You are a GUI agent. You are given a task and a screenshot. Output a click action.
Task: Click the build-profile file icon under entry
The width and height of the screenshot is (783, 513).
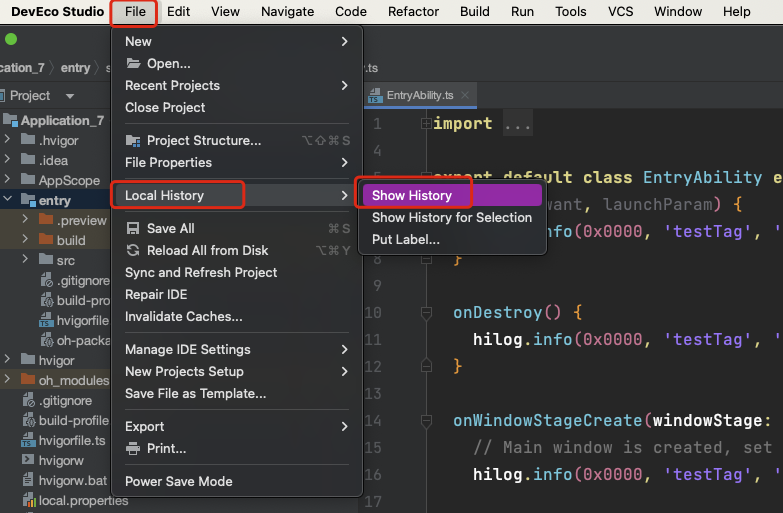[46, 300]
